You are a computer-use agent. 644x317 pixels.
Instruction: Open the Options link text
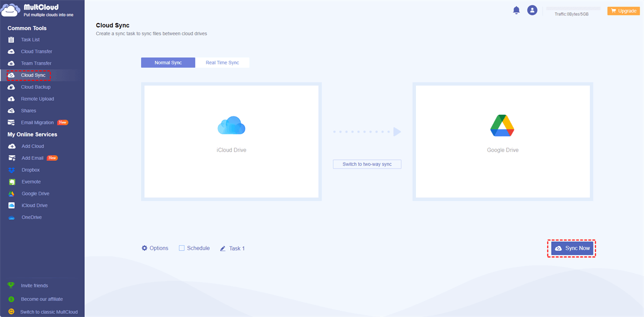coord(159,248)
